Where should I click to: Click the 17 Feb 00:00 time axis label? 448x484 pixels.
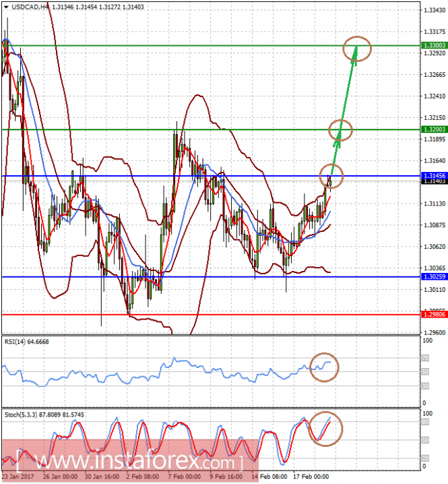(311, 477)
